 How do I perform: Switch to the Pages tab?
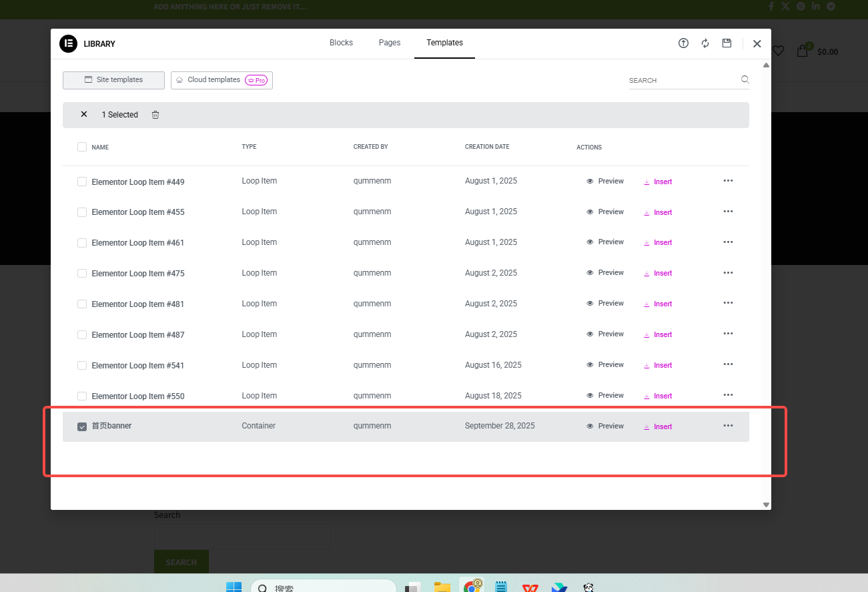390,43
